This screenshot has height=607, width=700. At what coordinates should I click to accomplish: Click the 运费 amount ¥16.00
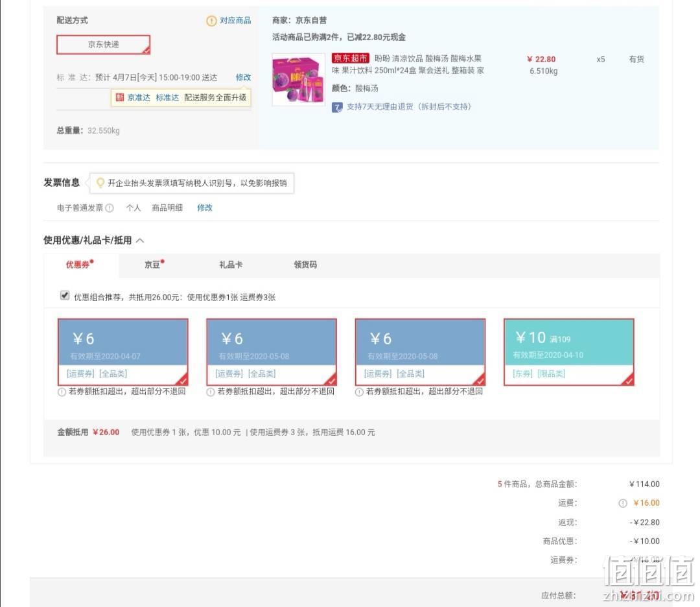pyautogui.click(x=646, y=503)
